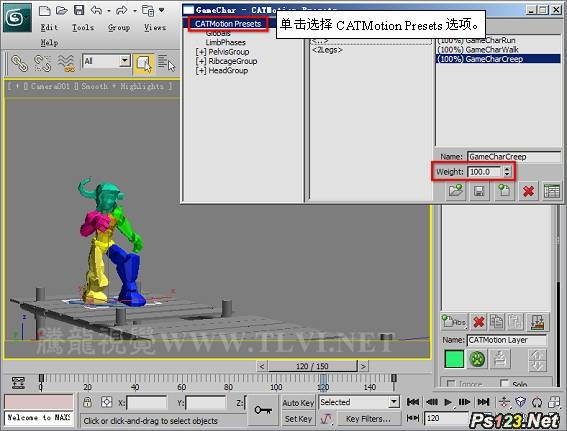Activate the Select and Link tool
The image size is (567, 431).
[x=19, y=63]
